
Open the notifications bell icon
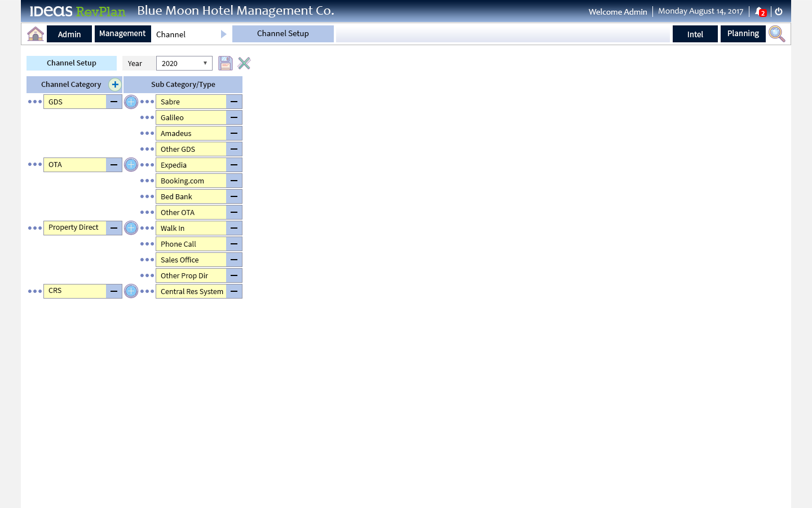(x=760, y=11)
